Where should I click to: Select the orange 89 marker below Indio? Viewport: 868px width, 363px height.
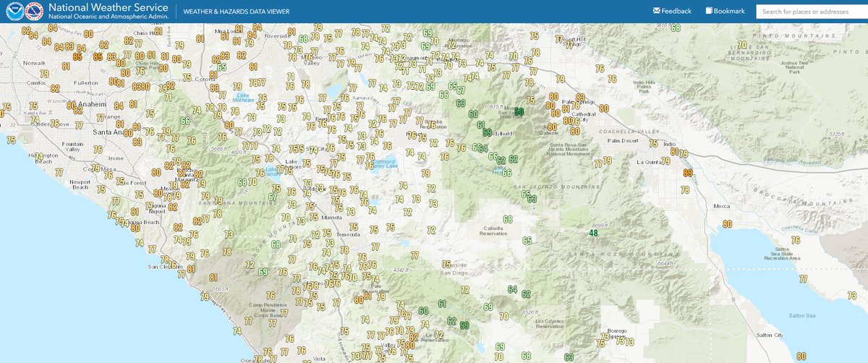688,173
